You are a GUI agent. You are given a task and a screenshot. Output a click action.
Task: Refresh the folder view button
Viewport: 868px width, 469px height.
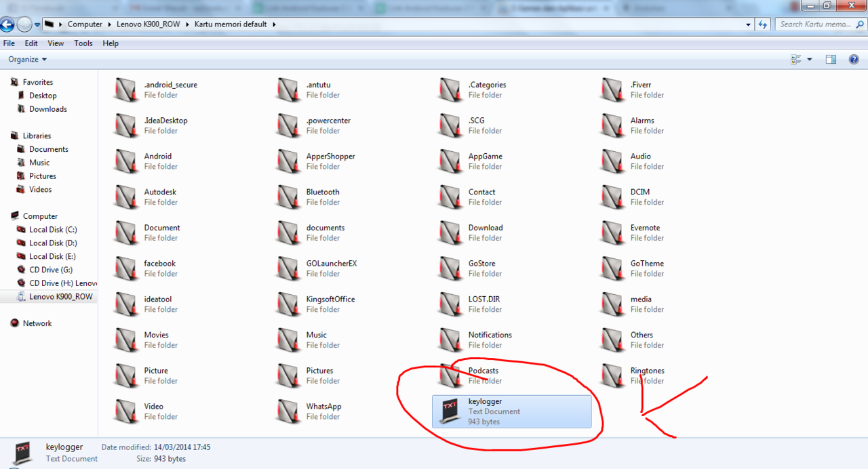pyautogui.click(x=764, y=24)
